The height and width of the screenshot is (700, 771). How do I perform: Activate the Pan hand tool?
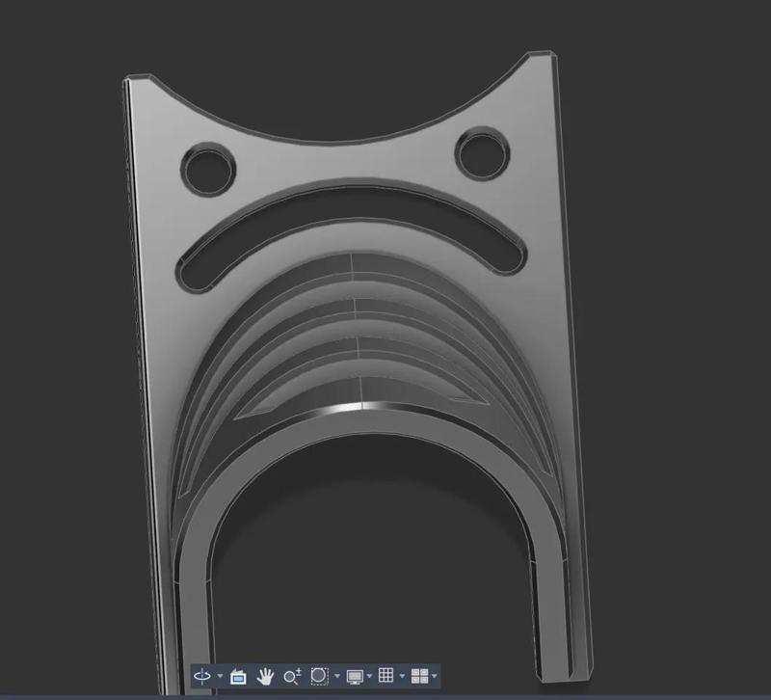point(265,677)
